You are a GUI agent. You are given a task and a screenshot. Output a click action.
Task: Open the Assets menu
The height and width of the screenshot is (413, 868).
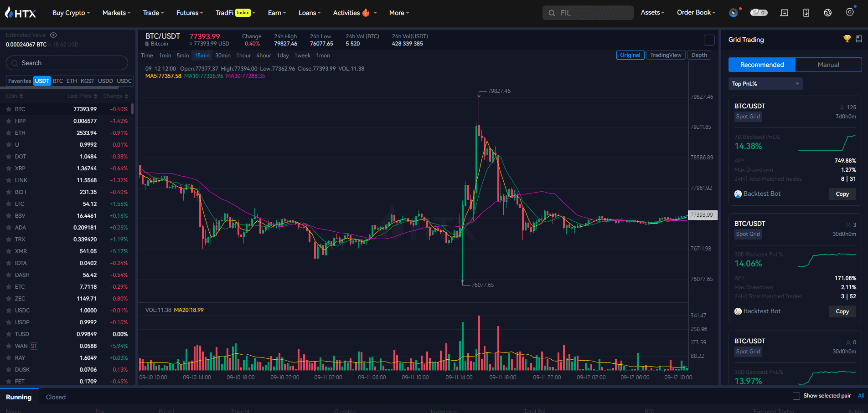[652, 13]
